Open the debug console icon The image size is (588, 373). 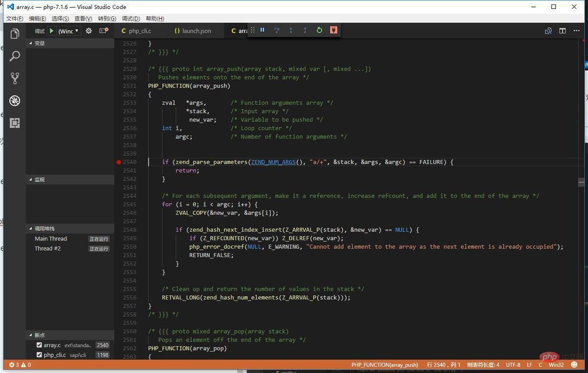[x=103, y=31]
